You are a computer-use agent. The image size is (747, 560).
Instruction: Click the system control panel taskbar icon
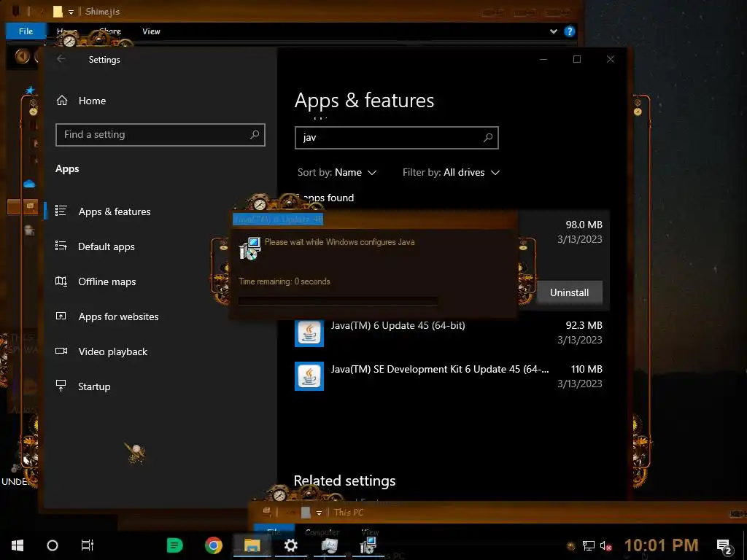click(x=329, y=545)
